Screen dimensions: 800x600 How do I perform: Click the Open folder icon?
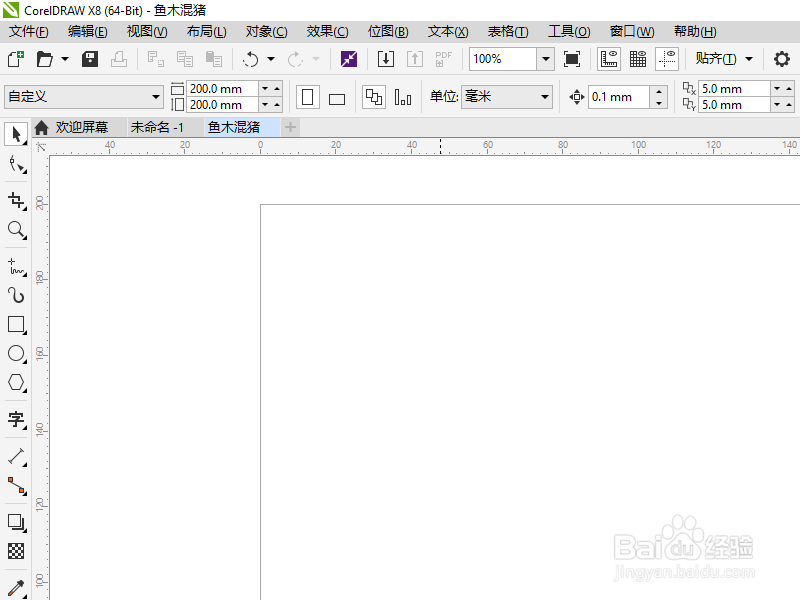[45, 59]
